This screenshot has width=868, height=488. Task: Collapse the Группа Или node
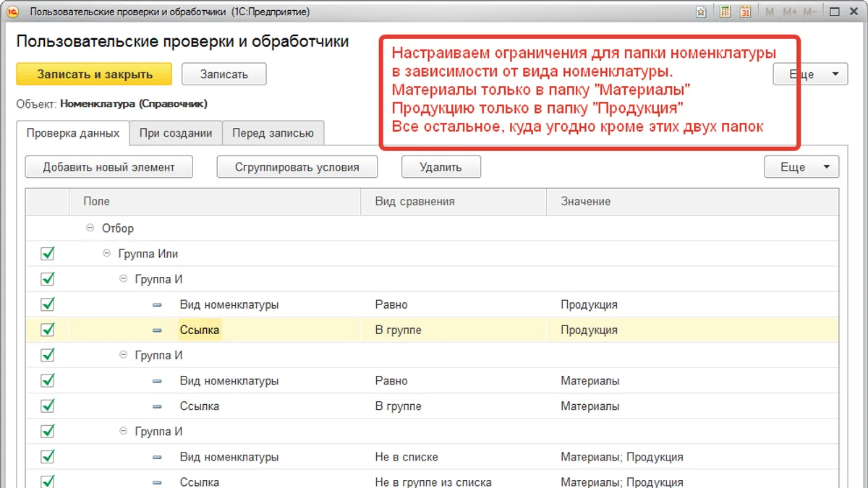click(107, 254)
